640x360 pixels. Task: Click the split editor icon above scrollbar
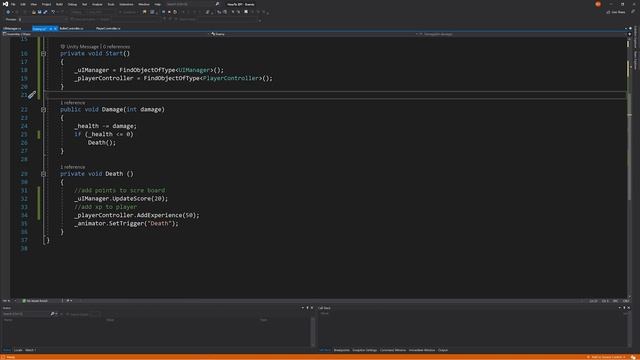[629, 34]
